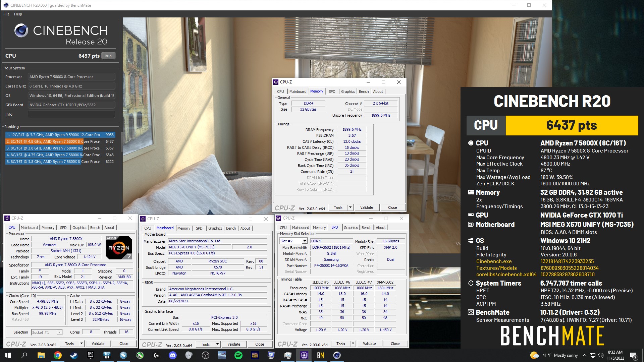
Task: Expand Tools arrow in CPU-Z CPU window
Action: 82,344
